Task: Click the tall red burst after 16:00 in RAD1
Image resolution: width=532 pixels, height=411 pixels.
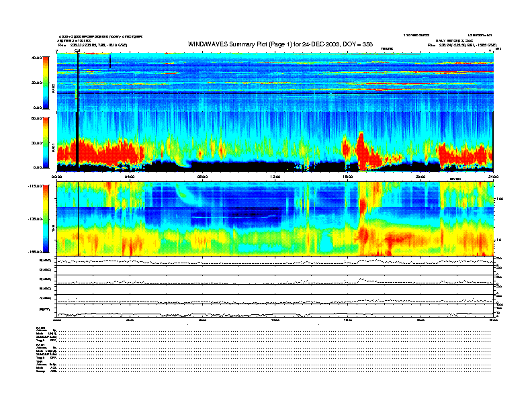Action: click(361, 151)
